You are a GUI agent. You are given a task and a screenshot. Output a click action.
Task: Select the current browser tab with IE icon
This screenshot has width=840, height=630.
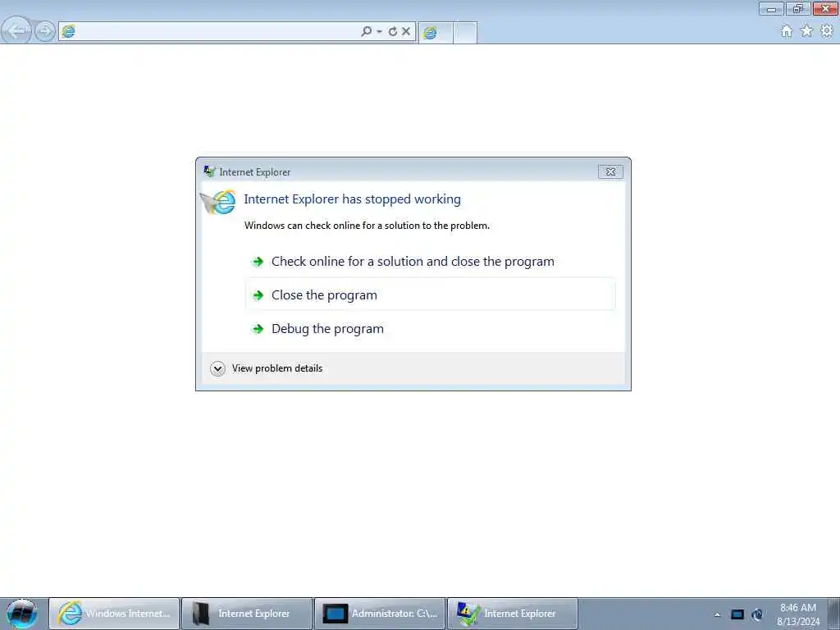pos(436,33)
